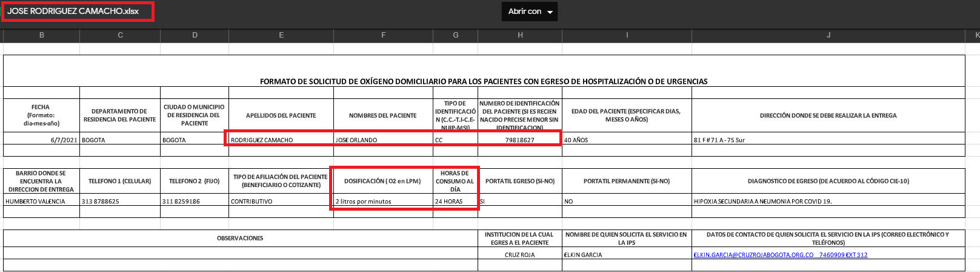Click the NOMBRE DE QUIEN SOLICITA EL SERVICIO header

click(627, 238)
